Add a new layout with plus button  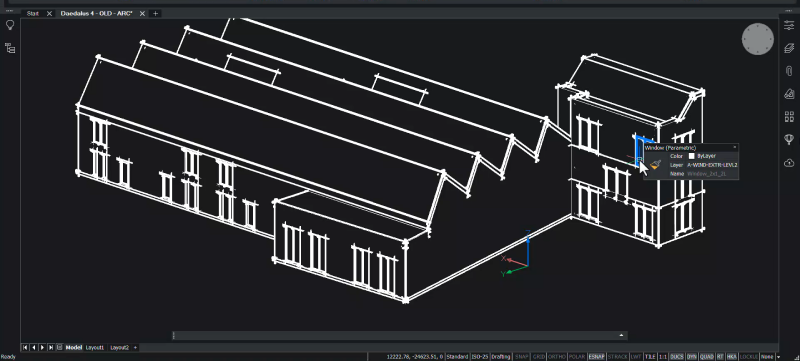pyautogui.click(x=135, y=347)
